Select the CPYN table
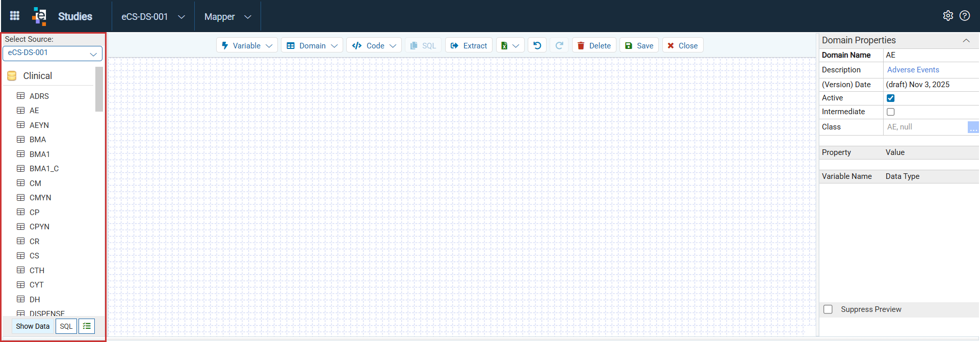The image size is (980, 342). click(39, 227)
